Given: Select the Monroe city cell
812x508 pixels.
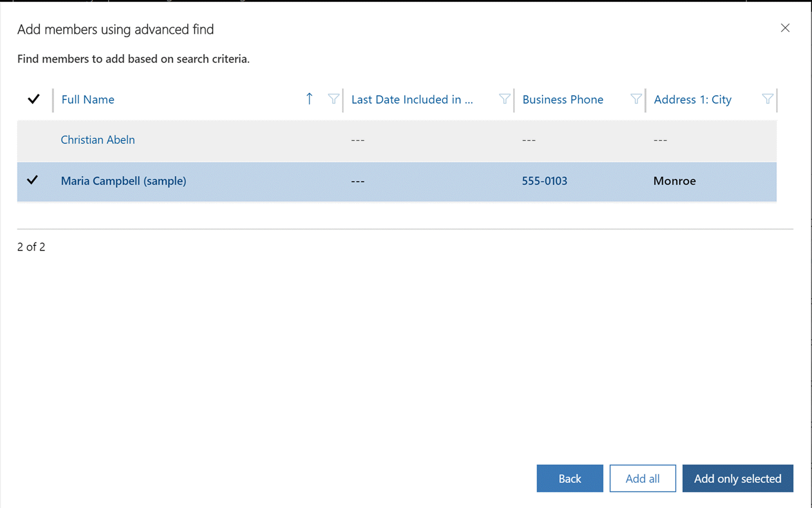Looking at the screenshot, I should pos(674,181).
